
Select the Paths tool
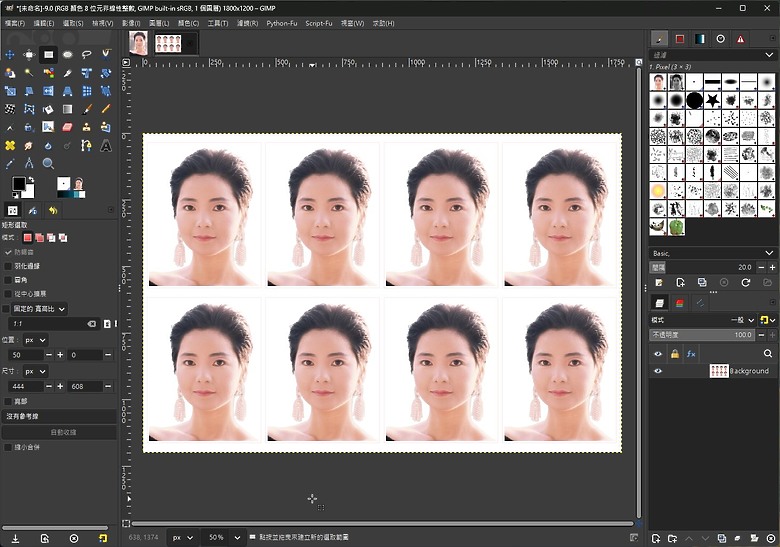click(x=87, y=146)
